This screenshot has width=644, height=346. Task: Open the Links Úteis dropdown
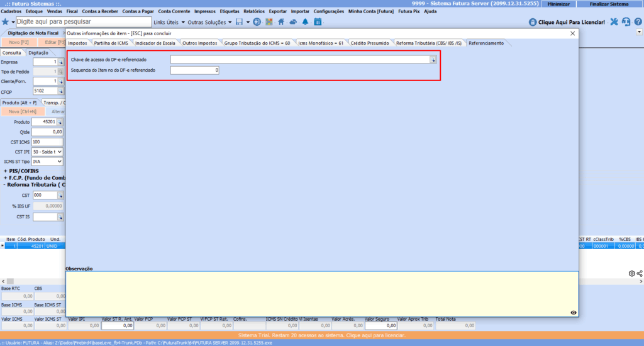tap(169, 22)
